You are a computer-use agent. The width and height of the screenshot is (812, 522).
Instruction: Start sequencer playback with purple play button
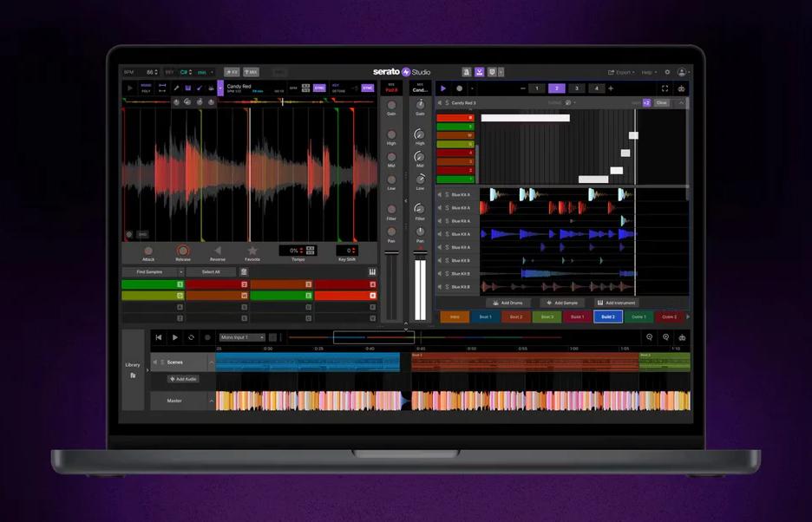point(443,88)
